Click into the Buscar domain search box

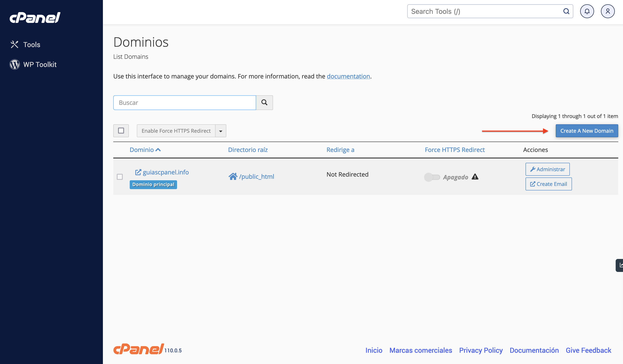(185, 103)
